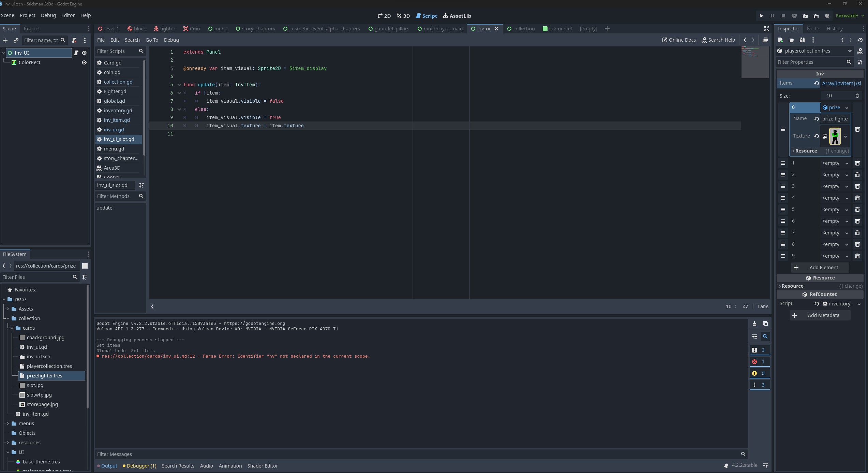The image size is (868, 473).
Task: Toggle visibility of the Inv_UI node
Action: (84, 53)
